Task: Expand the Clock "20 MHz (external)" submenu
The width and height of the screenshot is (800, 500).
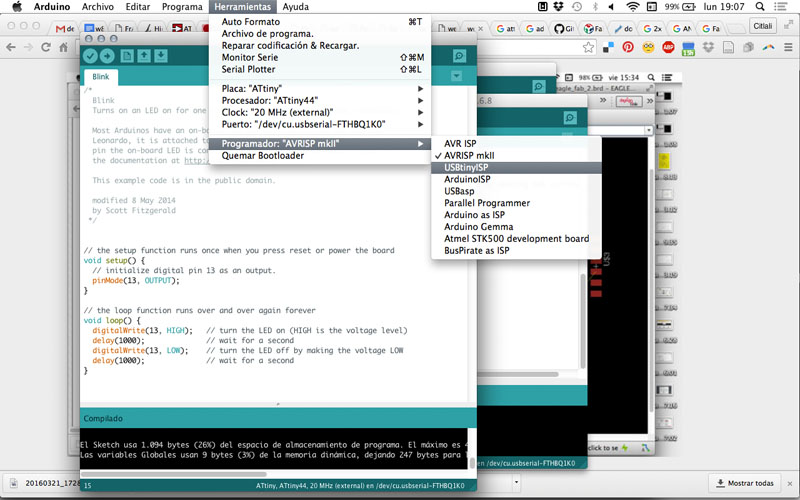Action: tap(320, 112)
